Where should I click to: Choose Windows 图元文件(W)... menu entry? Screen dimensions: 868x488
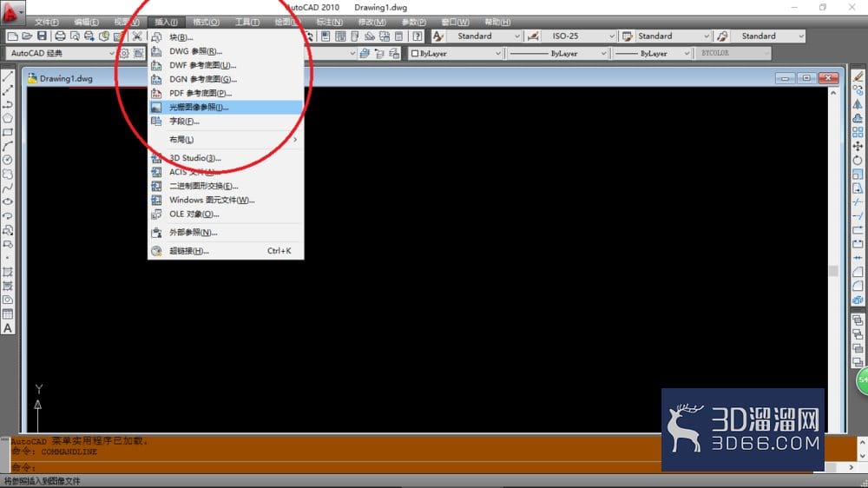coord(226,200)
